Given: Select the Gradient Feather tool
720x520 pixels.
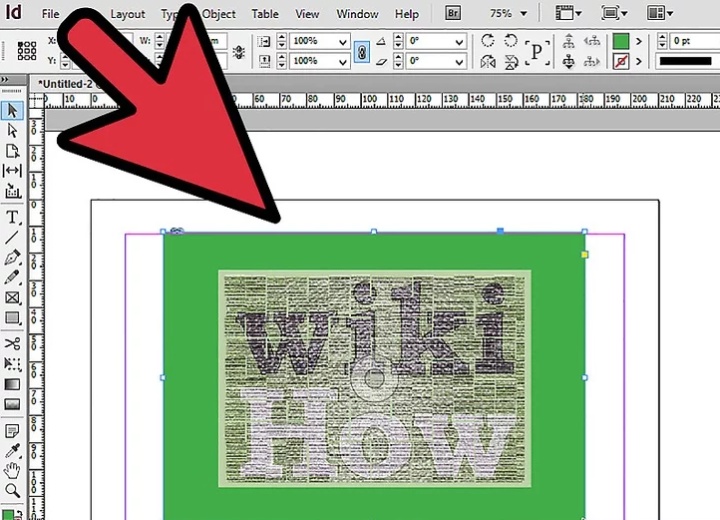Looking at the screenshot, I should click(x=12, y=404).
